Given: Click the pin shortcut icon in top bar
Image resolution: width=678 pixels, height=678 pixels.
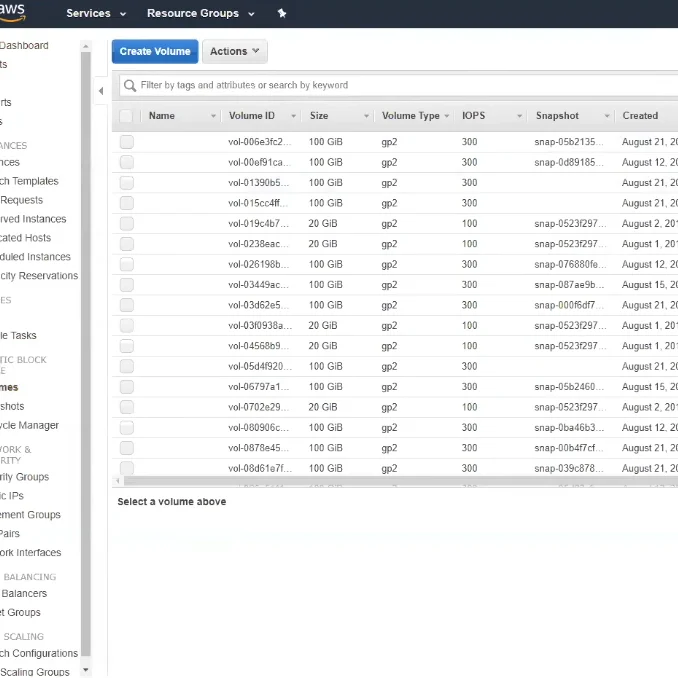Looking at the screenshot, I should (282, 13).
